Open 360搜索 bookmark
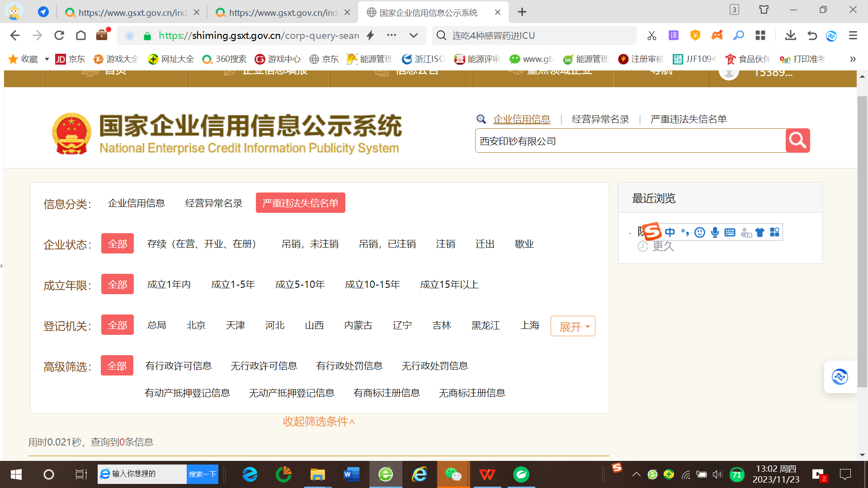 pyautogui.click(x=224, y=59)
